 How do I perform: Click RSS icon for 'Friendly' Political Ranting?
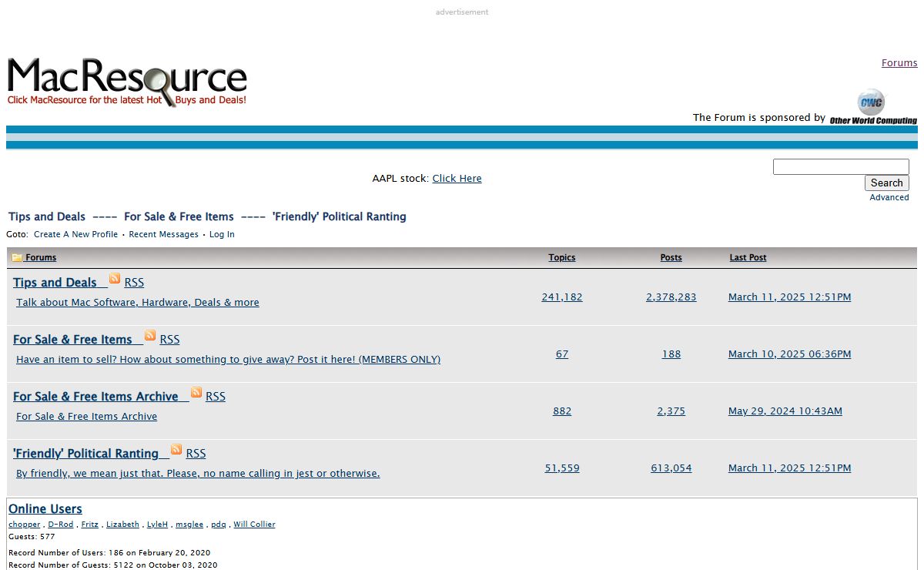coord(176,450)
